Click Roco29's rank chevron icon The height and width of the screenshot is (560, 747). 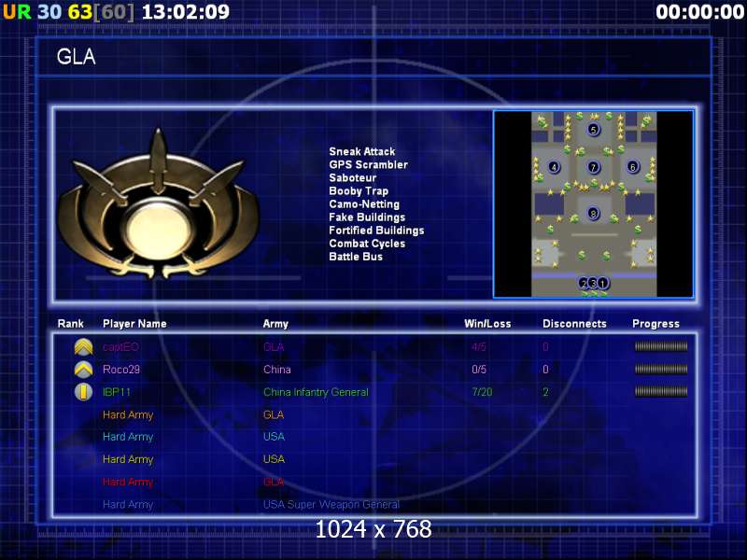coord(83,370)
